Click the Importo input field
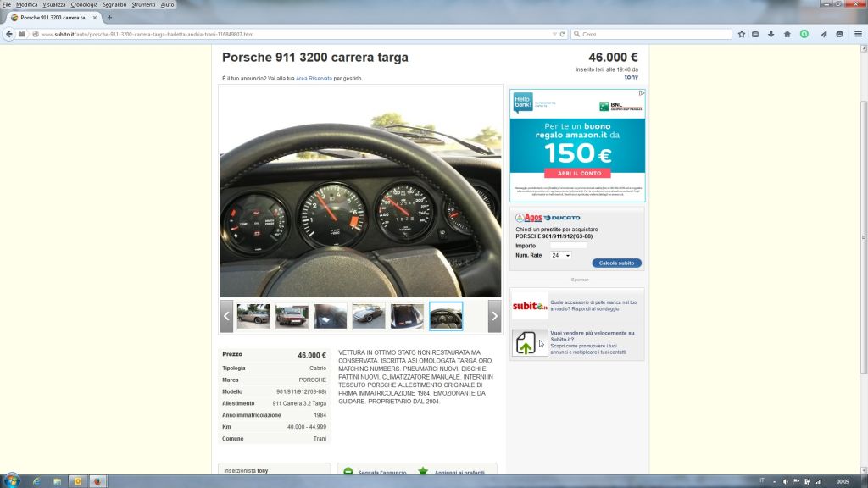 click(569, 246)
